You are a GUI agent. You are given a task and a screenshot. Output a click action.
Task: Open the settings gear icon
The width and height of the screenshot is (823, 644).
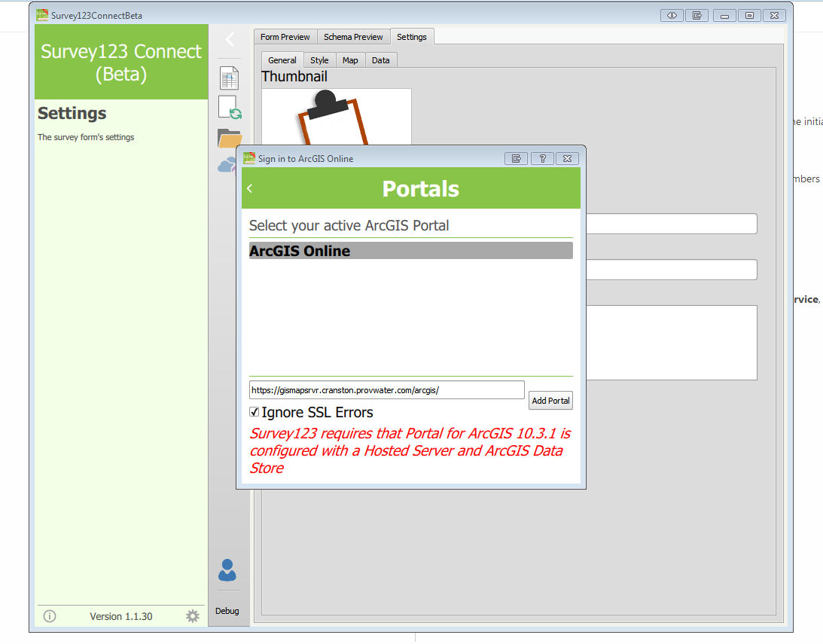pyautogui.click(x=193, y=616)
